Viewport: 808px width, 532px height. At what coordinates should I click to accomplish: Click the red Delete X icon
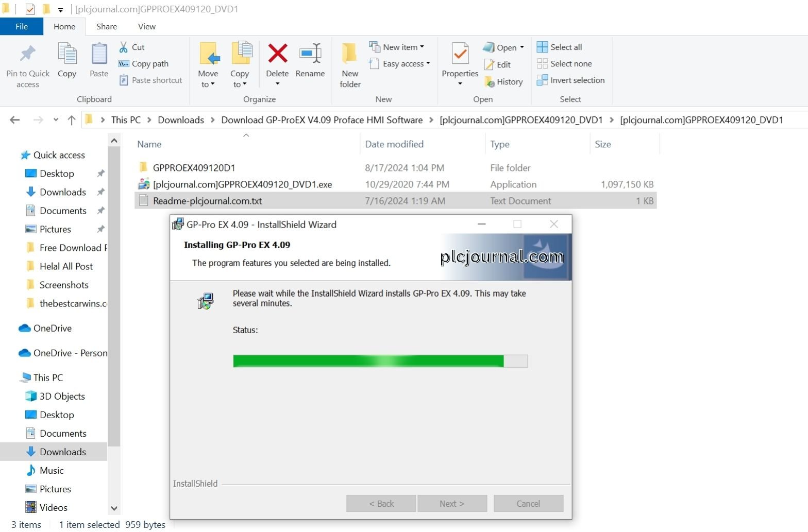tap(277, 54)
